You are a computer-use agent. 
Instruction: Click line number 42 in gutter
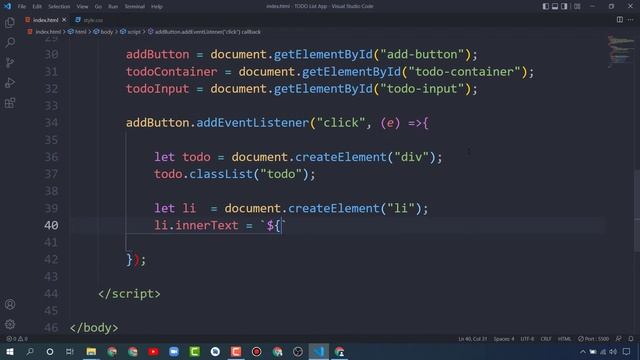point(51,260)
